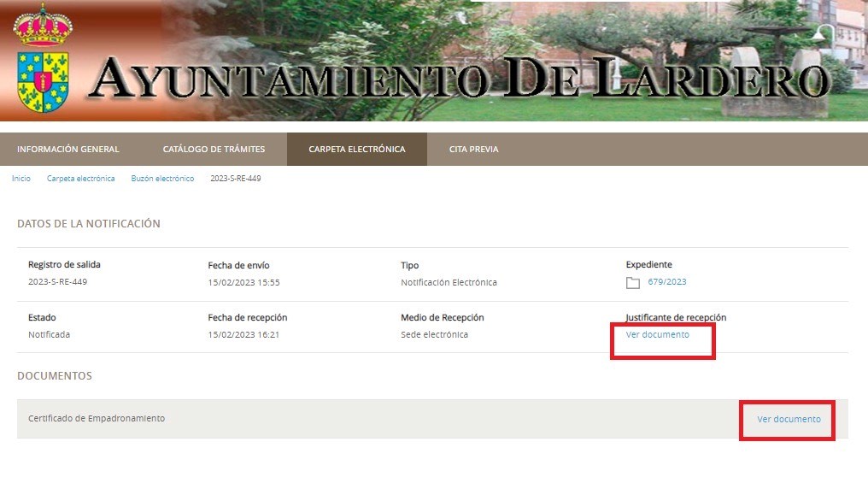Click the 2023-S-RE-449 breadcrumb entry

(x=235, y=179)
